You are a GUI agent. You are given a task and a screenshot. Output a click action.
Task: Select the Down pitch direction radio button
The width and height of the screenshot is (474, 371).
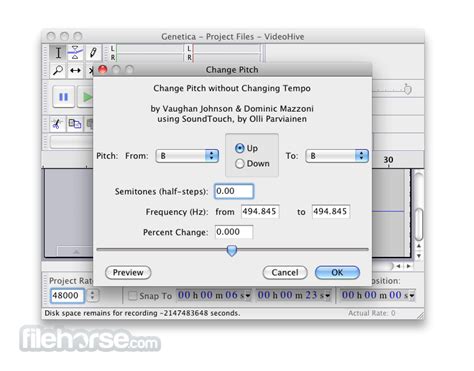(x=240, y=164)
